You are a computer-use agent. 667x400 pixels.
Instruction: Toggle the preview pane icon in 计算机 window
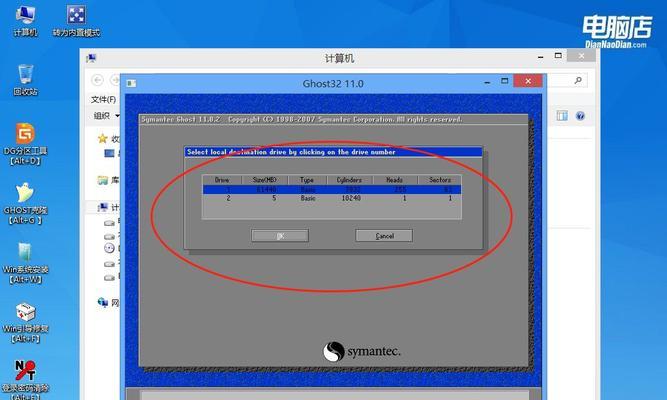pos(562,116)
